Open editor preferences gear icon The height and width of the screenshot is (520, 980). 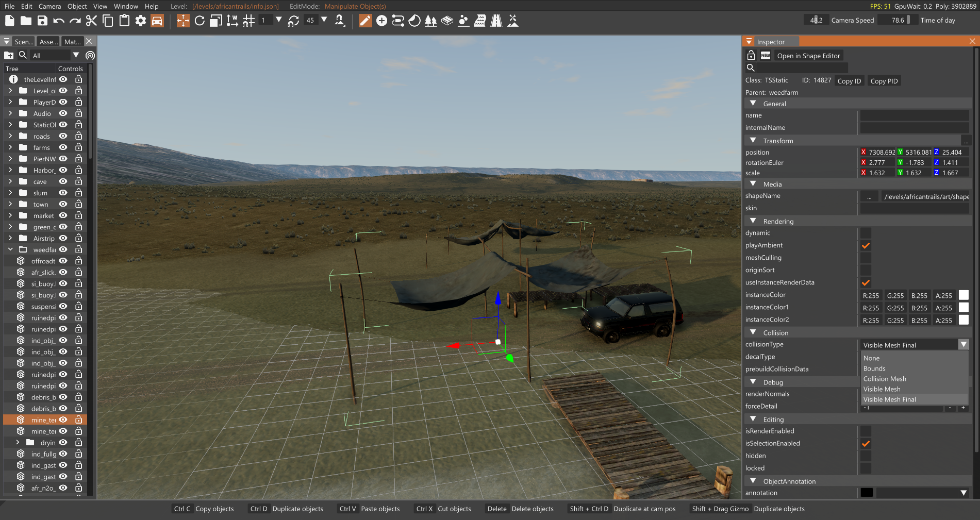click(141, 21)
